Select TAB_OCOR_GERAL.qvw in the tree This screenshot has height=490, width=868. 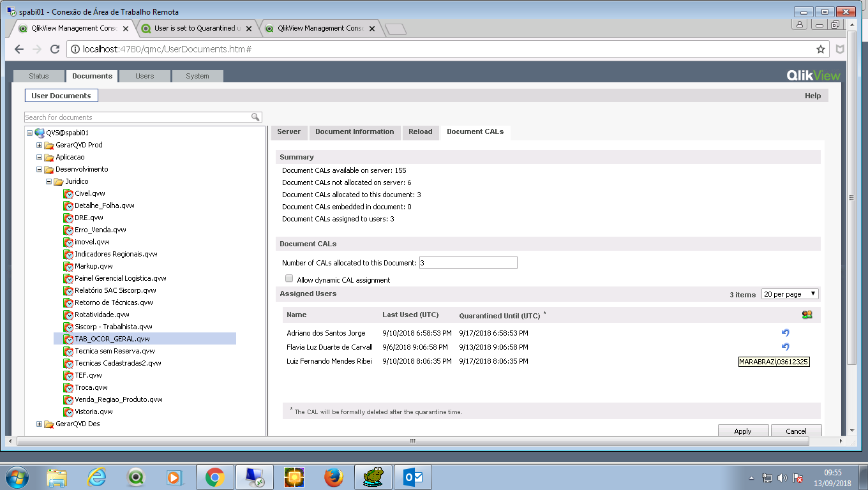click(112, 339)
